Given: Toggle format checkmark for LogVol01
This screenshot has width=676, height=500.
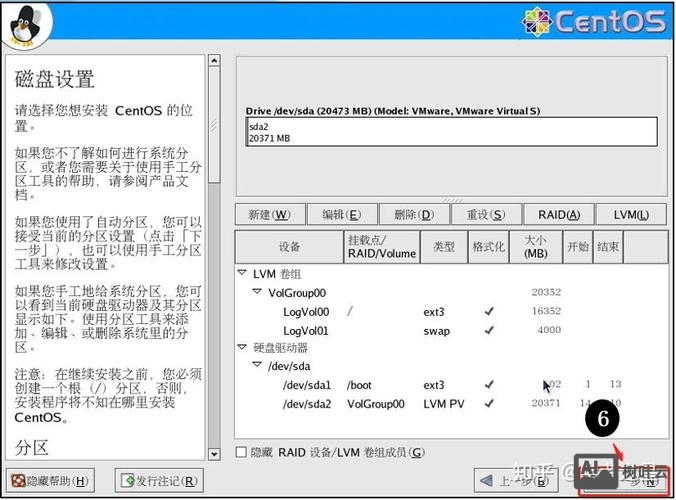Looking at the screenshot, I should point(489,330).
